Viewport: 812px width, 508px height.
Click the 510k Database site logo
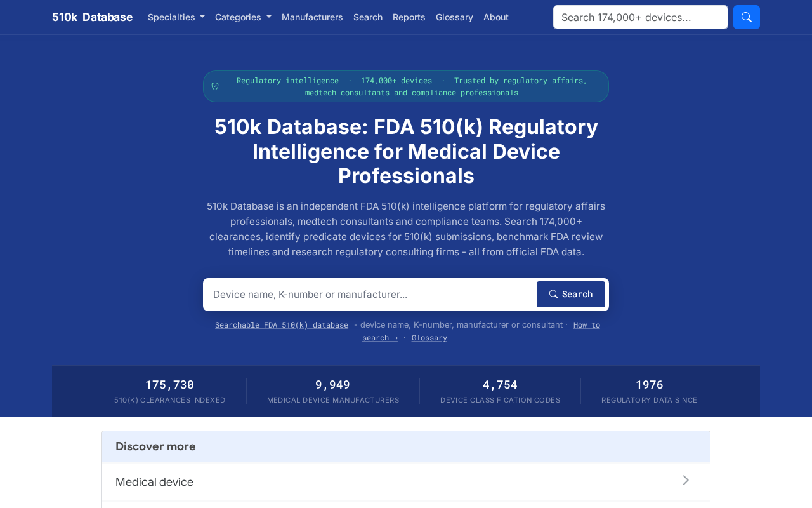pyautogui.click(x=92, y=17)
